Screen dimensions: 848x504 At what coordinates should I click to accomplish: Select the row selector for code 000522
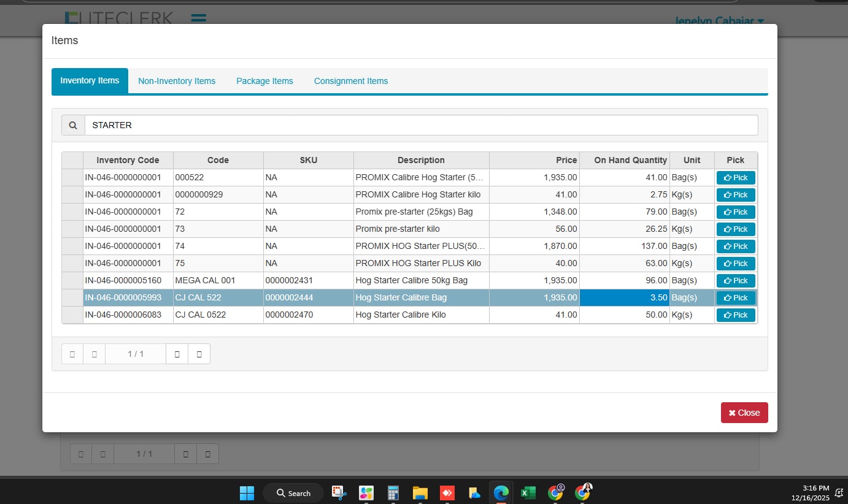coord(72,178)
